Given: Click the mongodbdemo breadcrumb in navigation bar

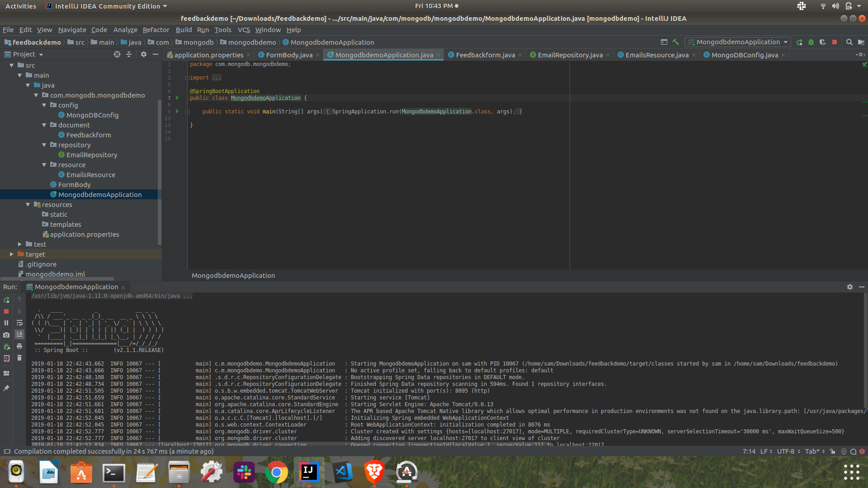Looking at the screenshot, I should [x=252, y=42].
